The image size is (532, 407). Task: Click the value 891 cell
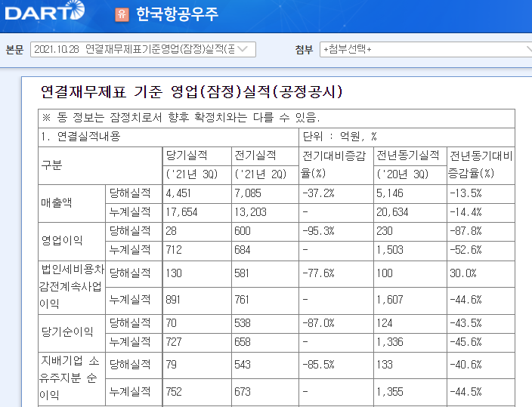[x=196, y=301]
